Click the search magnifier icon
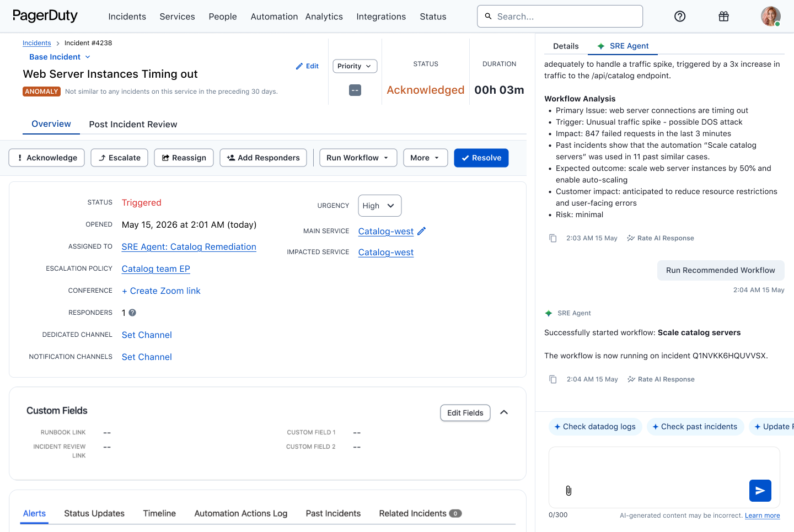The image size is (794, 532). 488,17
